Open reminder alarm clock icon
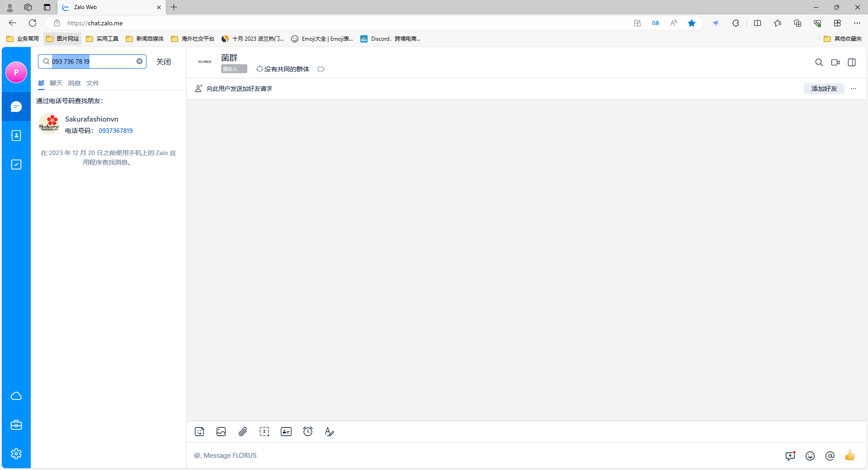This screenshot has width=868, height=470. point(308,432)
